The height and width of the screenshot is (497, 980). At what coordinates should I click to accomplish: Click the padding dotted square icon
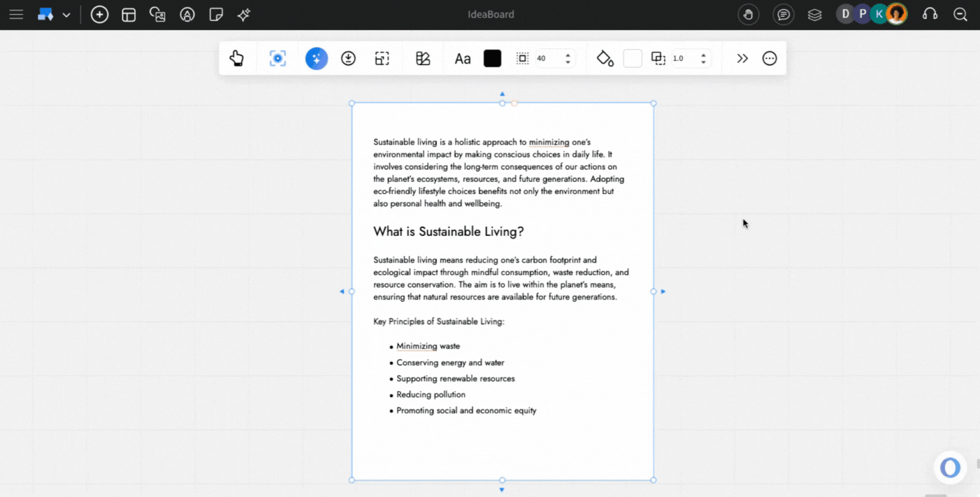[x=522, y=58]
